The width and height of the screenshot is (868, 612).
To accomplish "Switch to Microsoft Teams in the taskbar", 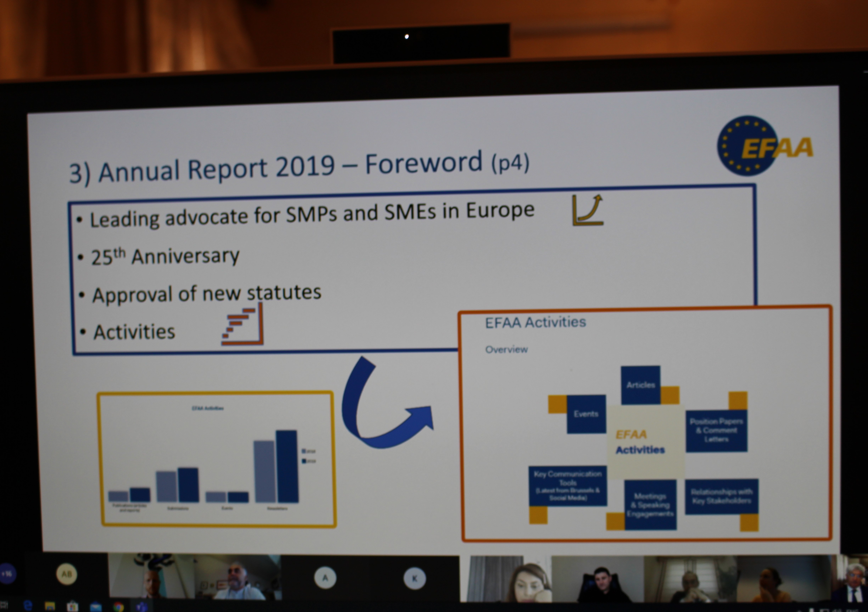I will click(x=141, y=607).
